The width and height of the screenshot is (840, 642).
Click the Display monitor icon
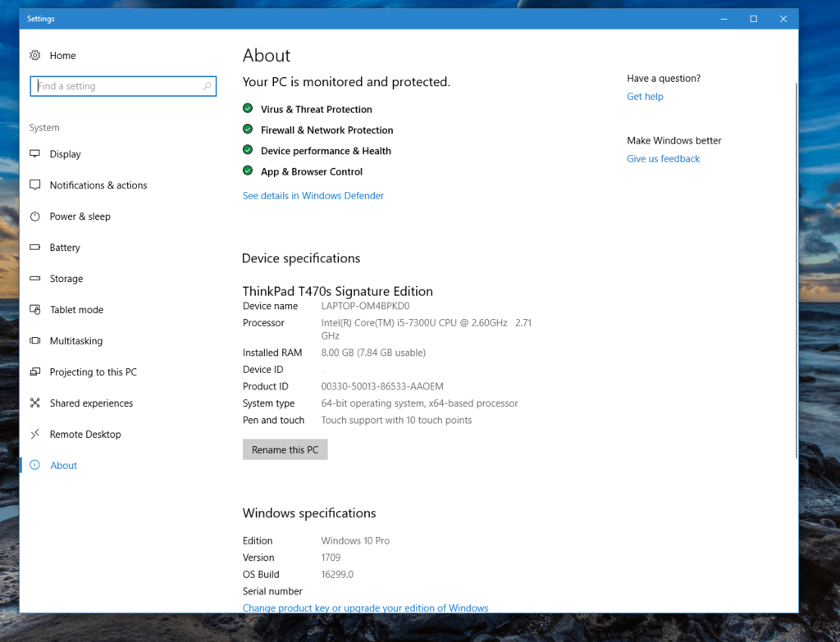[x=34, y=153]
